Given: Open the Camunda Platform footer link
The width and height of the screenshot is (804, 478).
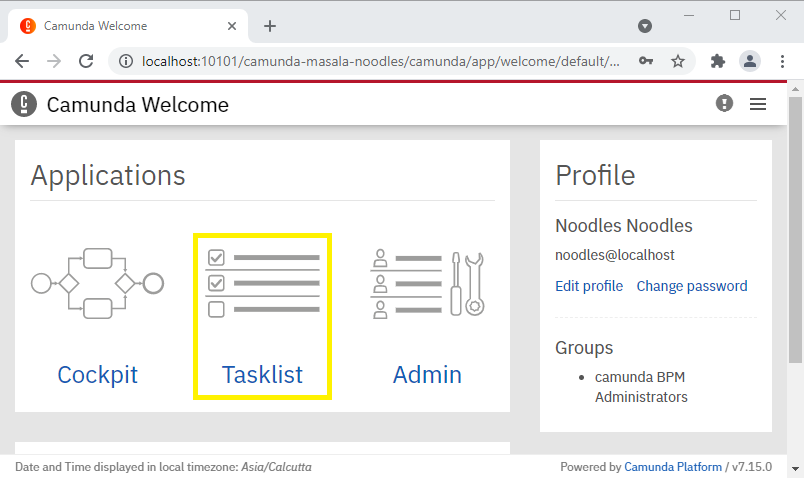Looking at the screenshot, I should (673, 467).
